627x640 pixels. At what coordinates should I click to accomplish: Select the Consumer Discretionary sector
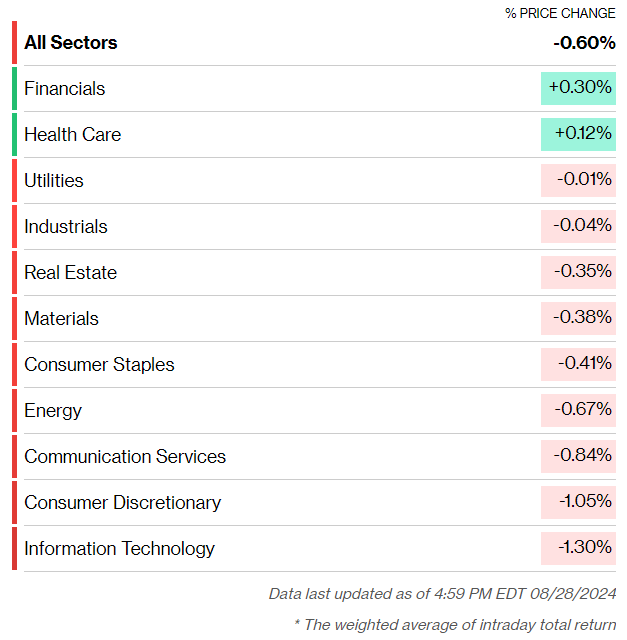click(122, 503)
